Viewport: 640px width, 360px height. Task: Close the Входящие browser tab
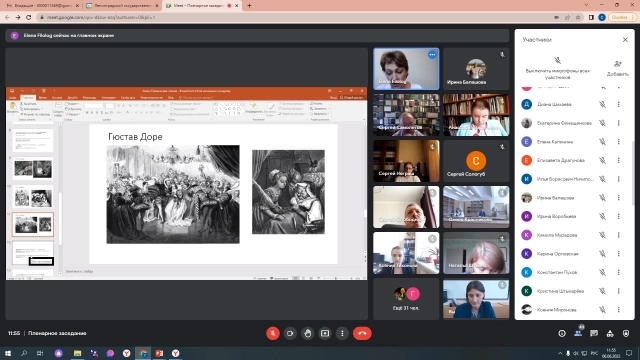coord(77,6)
